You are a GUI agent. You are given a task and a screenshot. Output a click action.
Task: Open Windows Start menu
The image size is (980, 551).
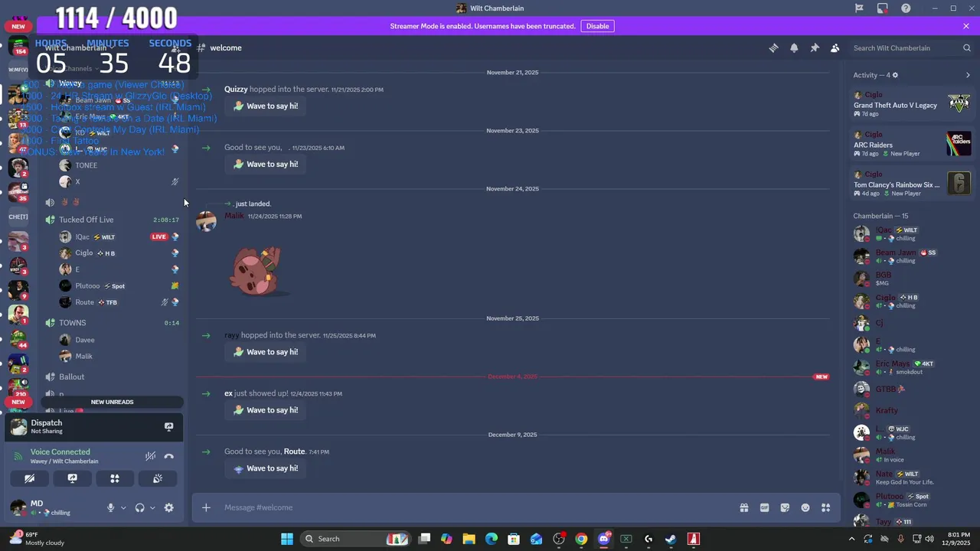tap(287, 539)
